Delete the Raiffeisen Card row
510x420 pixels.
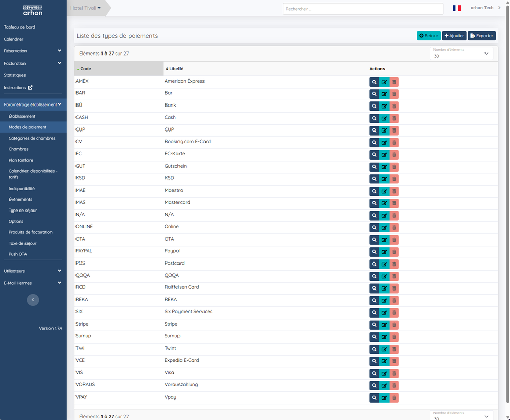(x=394, y=288)
